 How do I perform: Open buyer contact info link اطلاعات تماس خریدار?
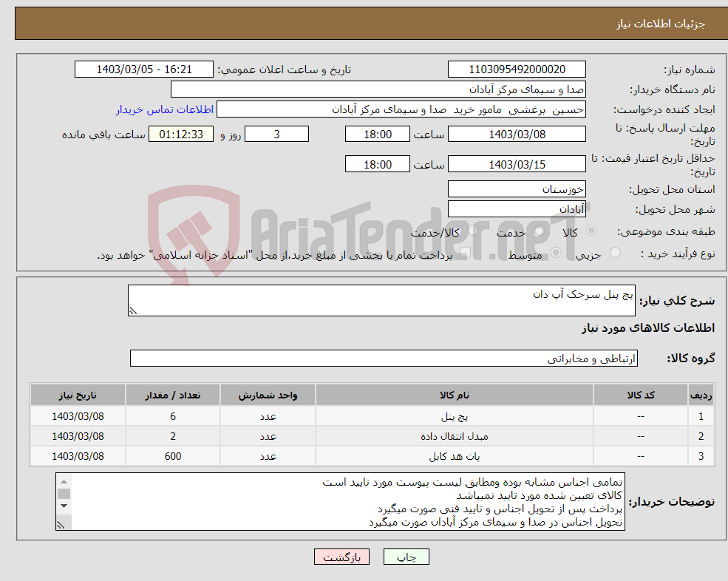point(165,109)
